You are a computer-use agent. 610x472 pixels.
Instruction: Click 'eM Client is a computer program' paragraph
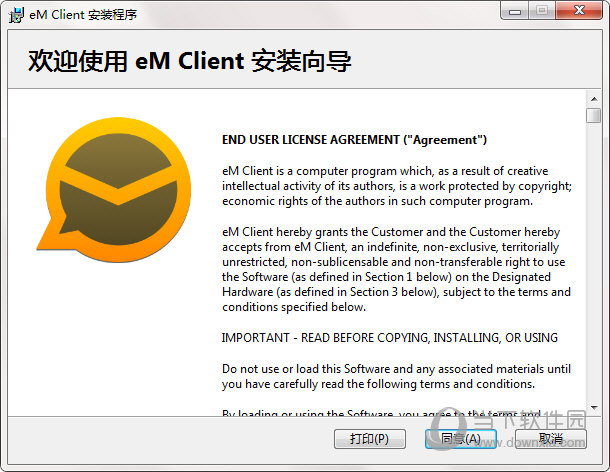[397, 186]
